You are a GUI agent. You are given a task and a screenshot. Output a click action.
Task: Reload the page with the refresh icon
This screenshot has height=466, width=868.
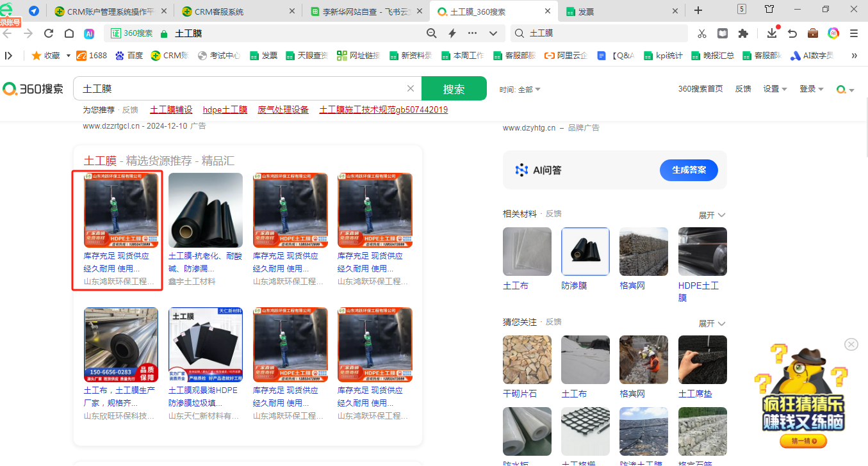49,33
